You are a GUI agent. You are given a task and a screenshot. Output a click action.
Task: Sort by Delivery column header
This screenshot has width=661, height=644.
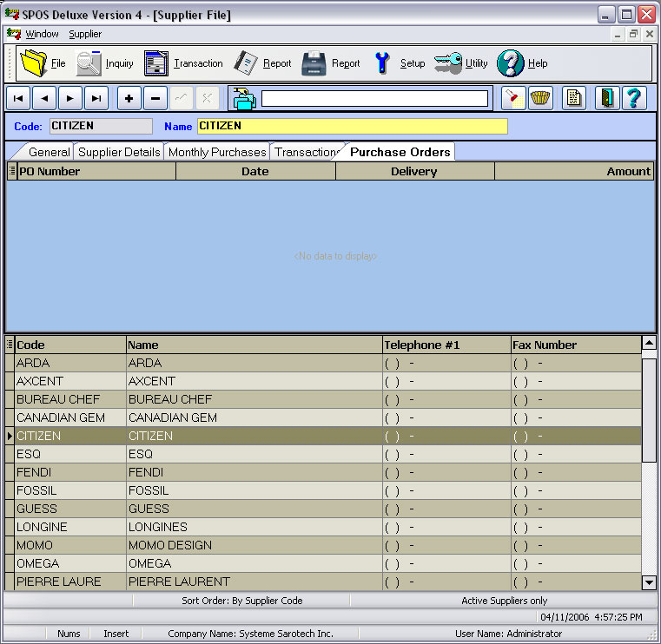point(415,172)
